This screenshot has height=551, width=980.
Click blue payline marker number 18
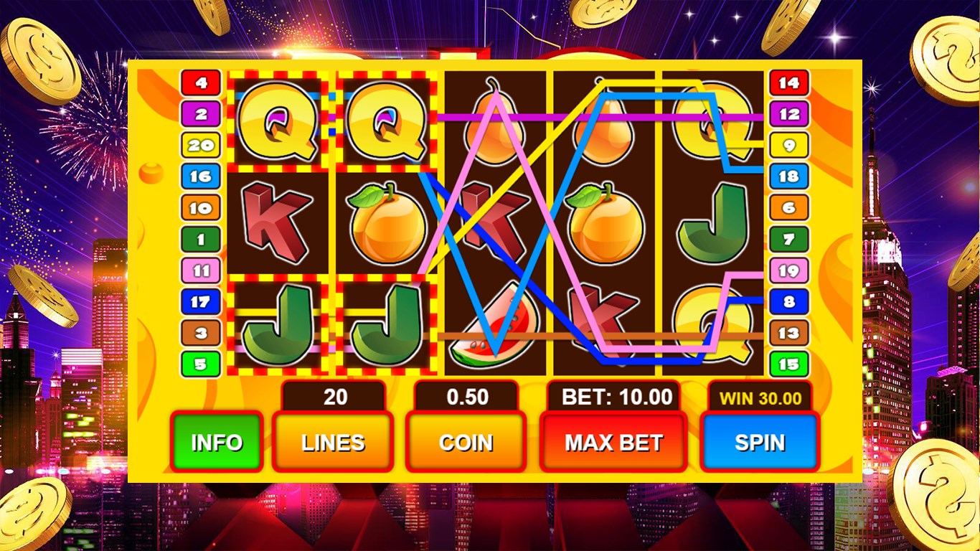pos(788,176)
